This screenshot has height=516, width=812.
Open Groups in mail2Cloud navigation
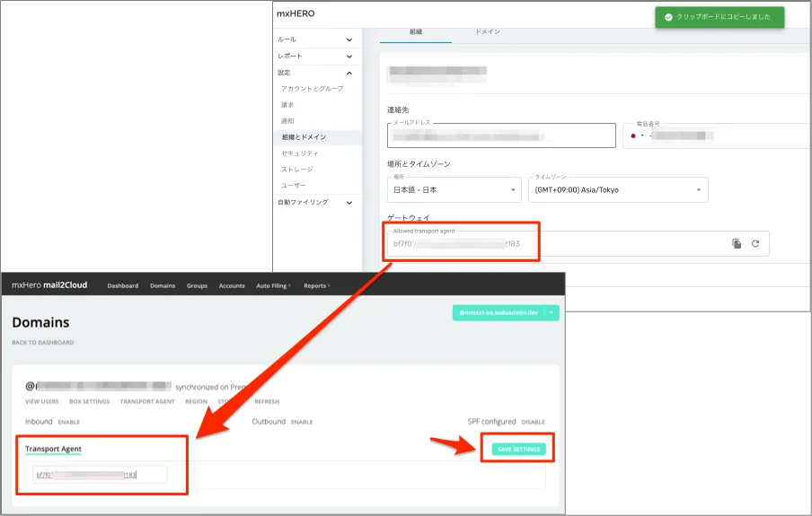pos(197,285)
